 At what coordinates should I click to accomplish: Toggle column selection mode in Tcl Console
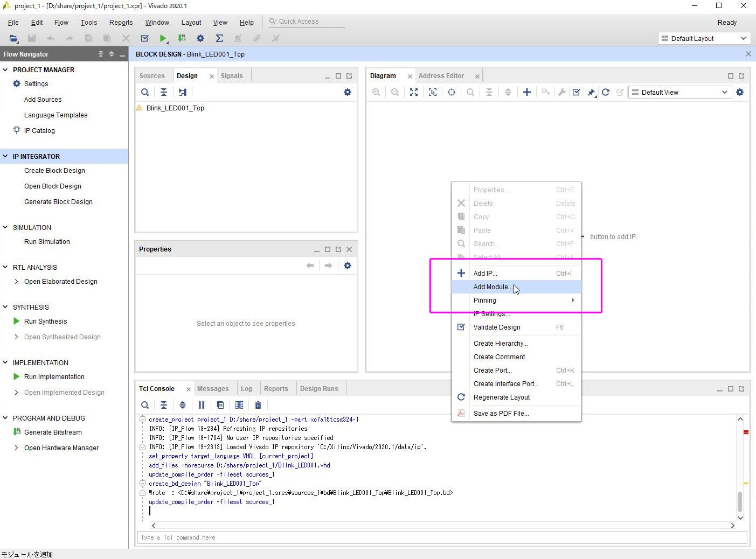(x=239, y=405)
